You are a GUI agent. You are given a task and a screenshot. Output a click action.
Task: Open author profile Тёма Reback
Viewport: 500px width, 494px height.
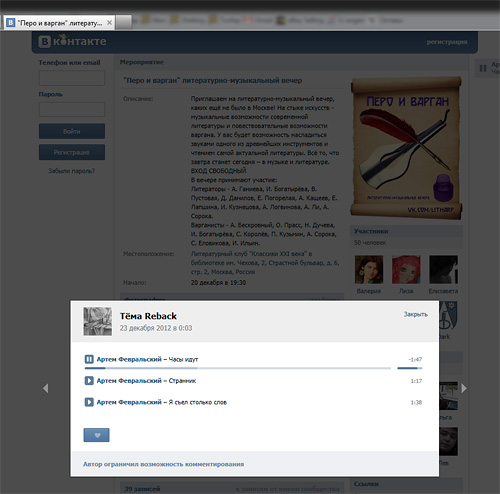pos(148,316)
